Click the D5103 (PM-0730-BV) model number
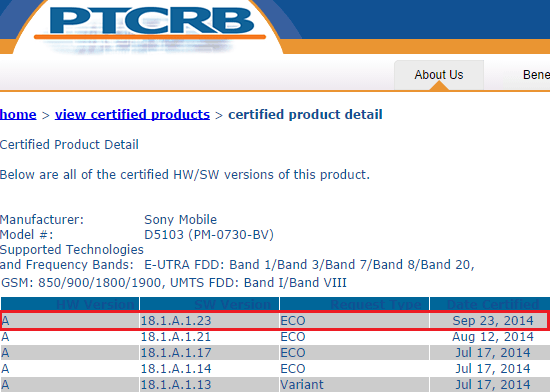 209,235
